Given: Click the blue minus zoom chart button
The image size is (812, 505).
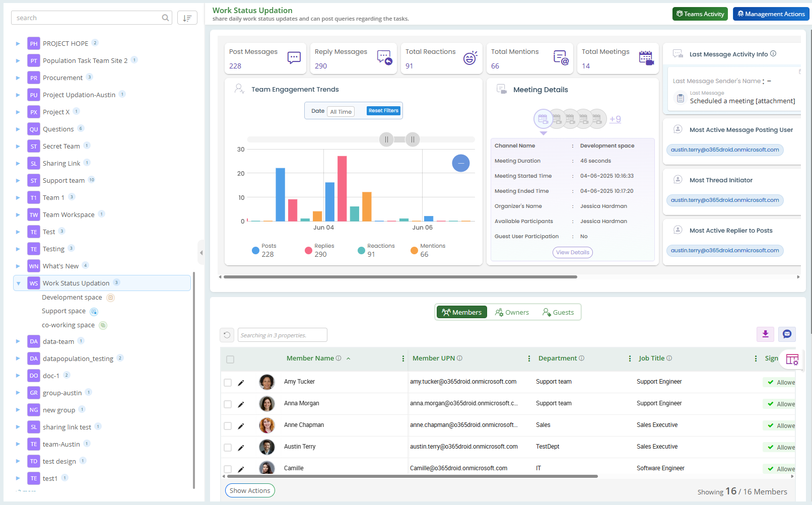Looking at the screenshot, I should pyautogui.click(x=460, y=163).
